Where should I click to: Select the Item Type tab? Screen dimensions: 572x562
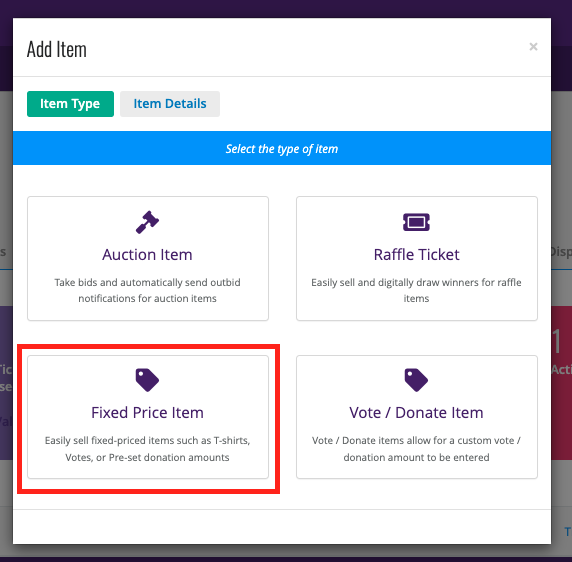(70, 104)
